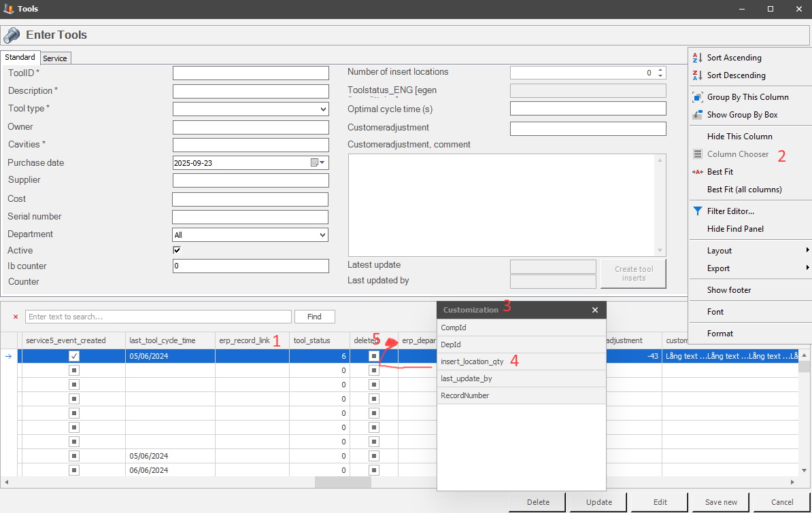Toggle service5_event_created checkbox in the selected row
Screen dimensions: 812x513
[x=74, y=356]
